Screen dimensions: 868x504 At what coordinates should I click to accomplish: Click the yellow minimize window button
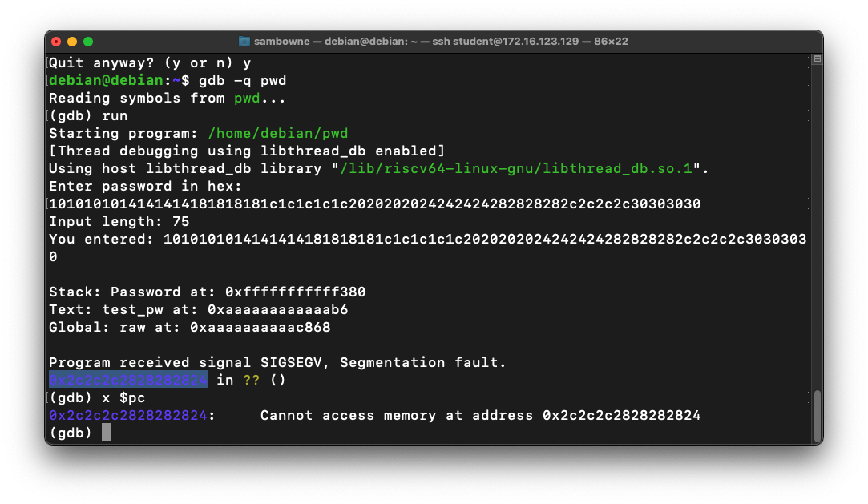pyautogui.click(x=72, y=42)
